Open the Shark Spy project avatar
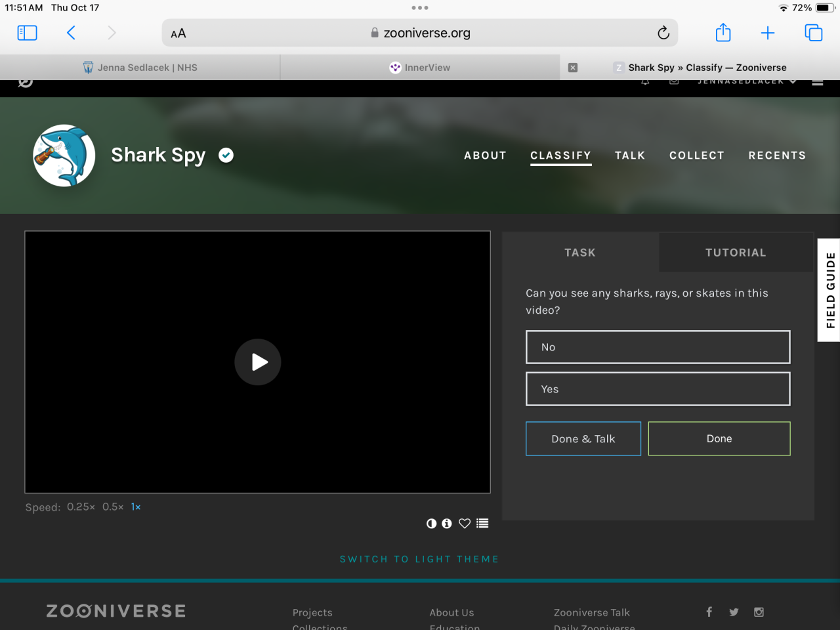840x630 pixels. pyautogui.click(x=64, y=156)
